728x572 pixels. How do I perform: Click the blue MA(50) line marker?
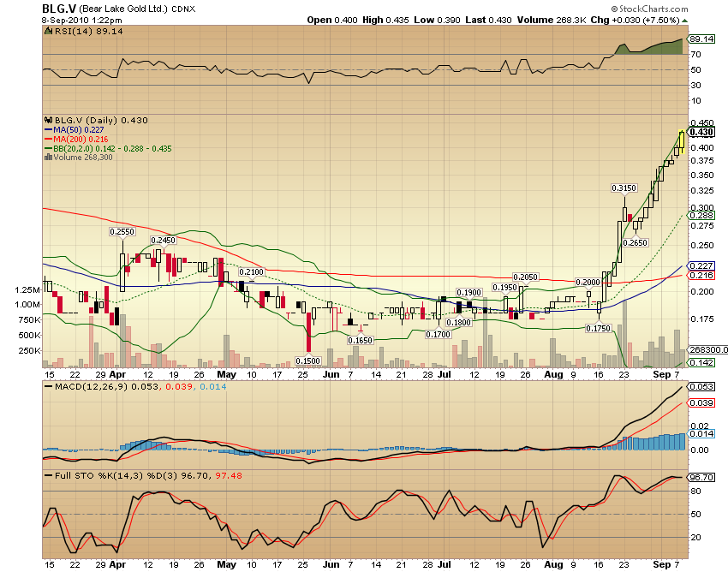pos(48,130)
